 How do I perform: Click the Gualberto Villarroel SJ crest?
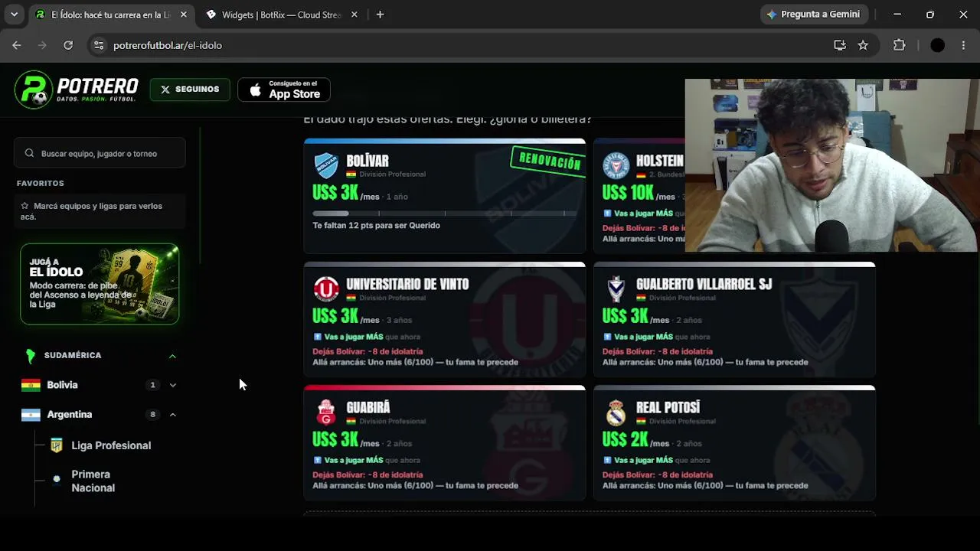tap(616, 289)
